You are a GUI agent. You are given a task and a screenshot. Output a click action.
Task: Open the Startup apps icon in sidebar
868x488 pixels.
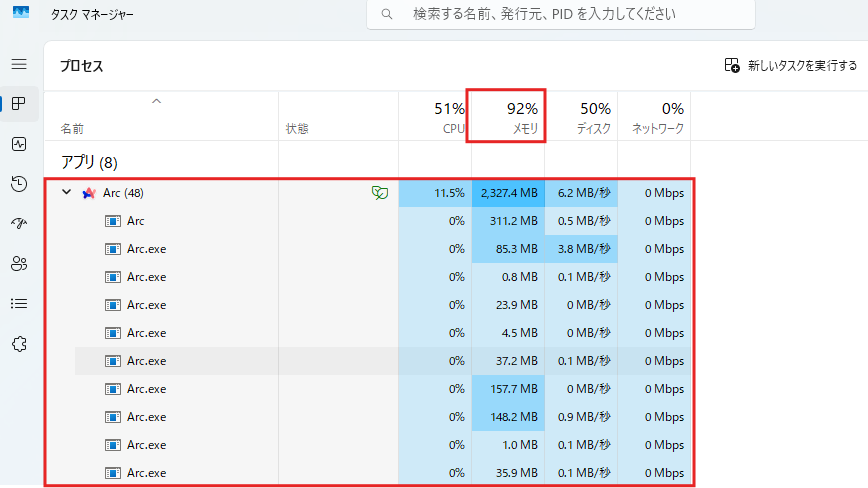(x=19, y=224)
